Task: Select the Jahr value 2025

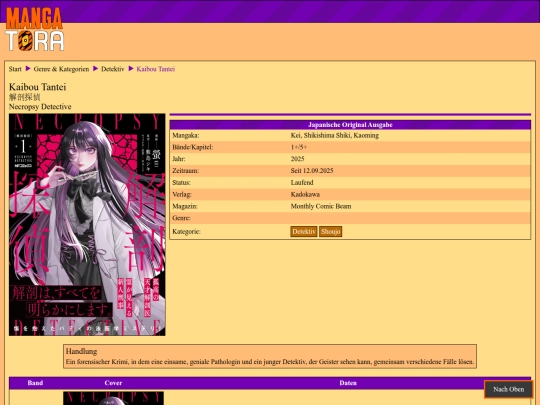Action: pos(298,159)
